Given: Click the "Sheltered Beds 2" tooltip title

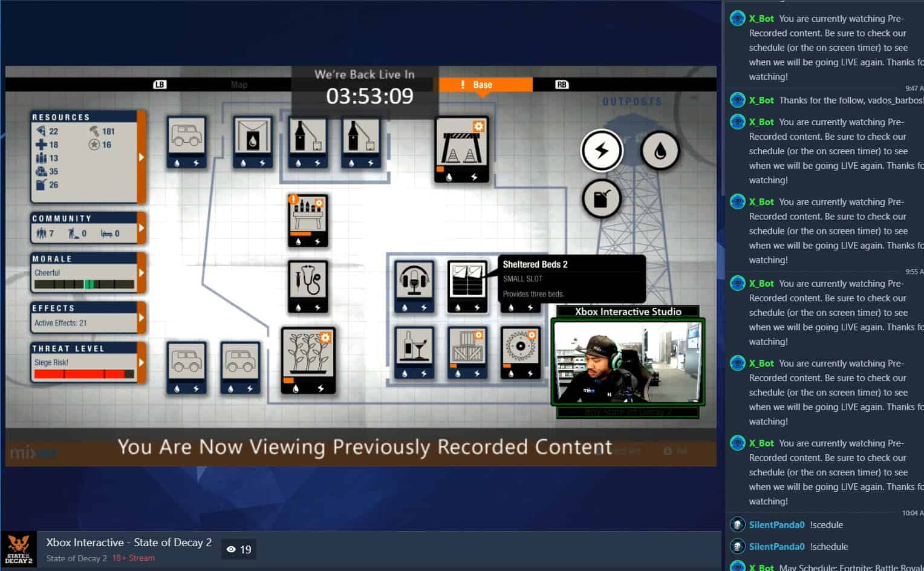Looking at the screenshot, I should click(x=535, y=264).
